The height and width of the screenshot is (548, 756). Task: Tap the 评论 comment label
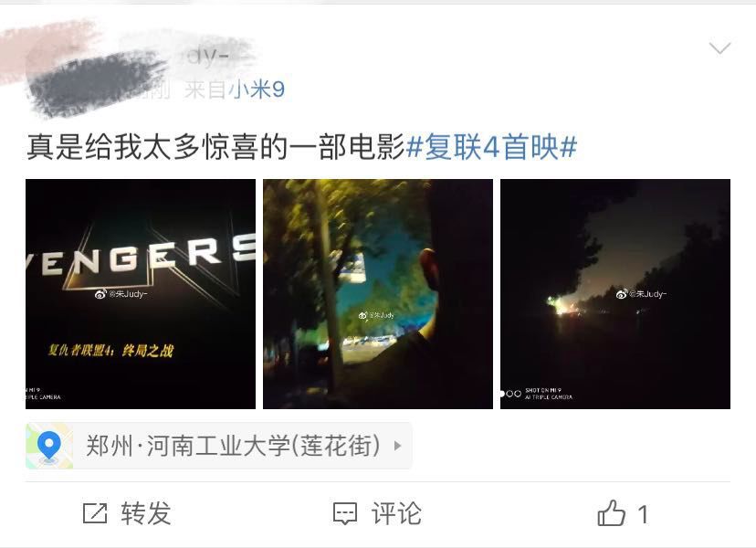coord(396,513)
